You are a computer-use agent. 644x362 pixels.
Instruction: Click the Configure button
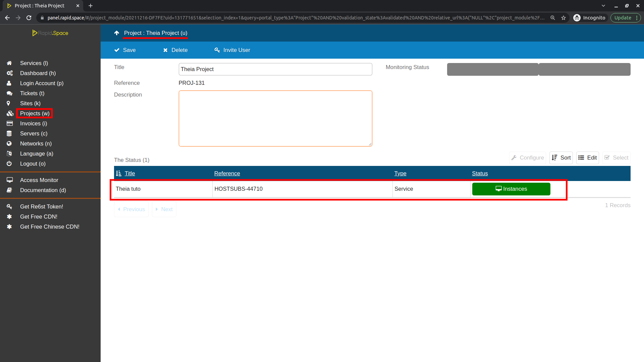click(528, 158)
